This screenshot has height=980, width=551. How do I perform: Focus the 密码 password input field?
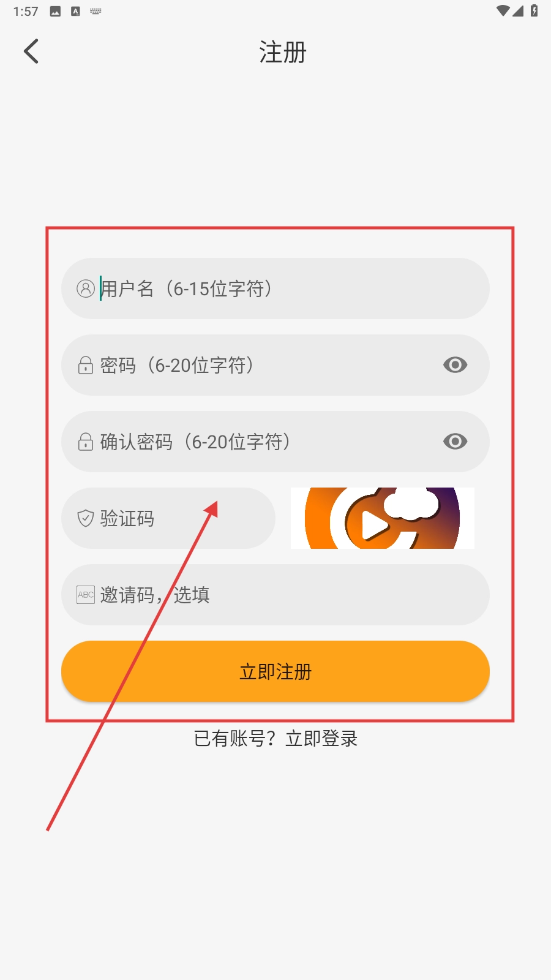[x=275, y=365]
